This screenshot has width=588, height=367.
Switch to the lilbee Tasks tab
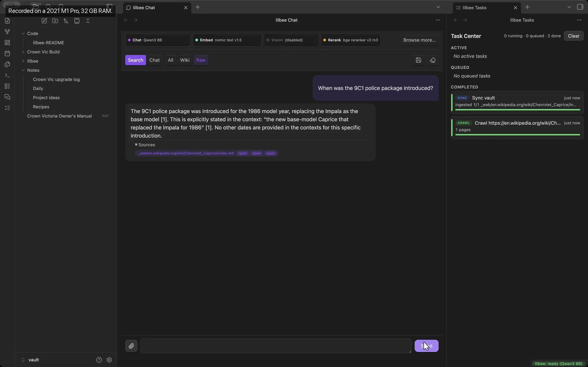(x=487, y=8)
